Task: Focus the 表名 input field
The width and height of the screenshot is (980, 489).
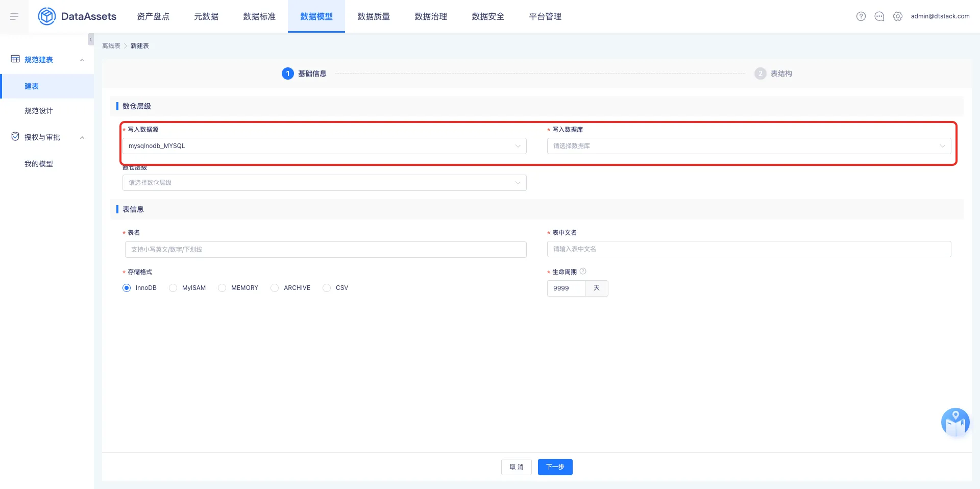Action: 326,250
